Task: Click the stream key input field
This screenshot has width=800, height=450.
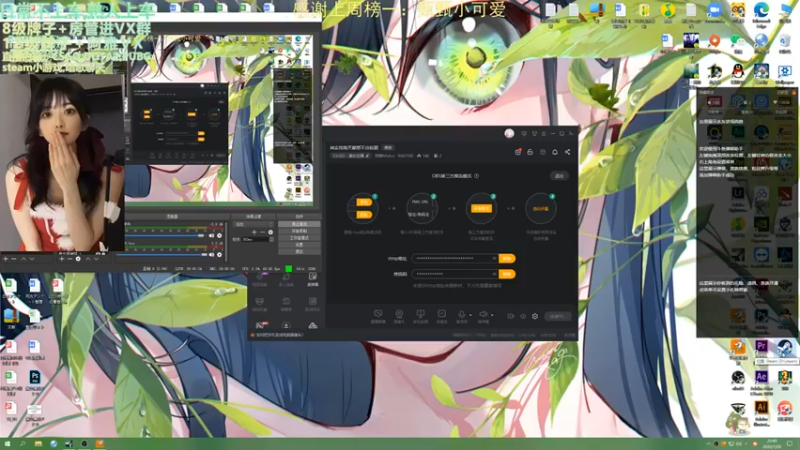Action: (455, 274)
